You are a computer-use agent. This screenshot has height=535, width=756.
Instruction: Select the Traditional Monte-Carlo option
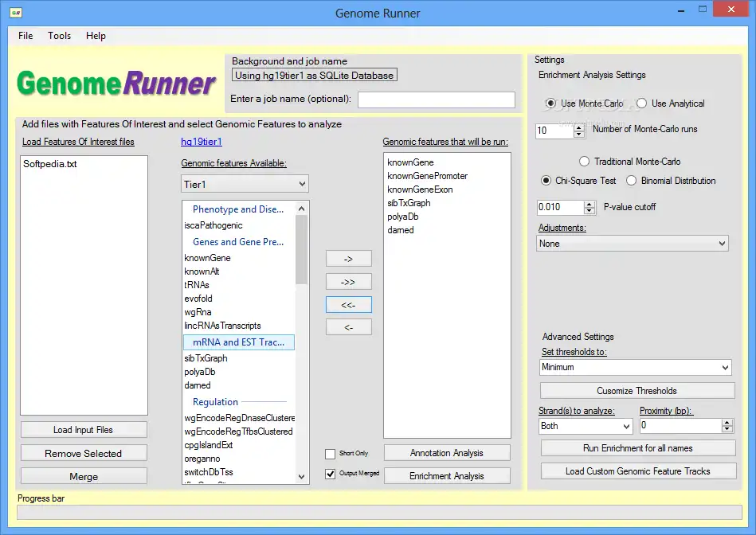(584, 162)
